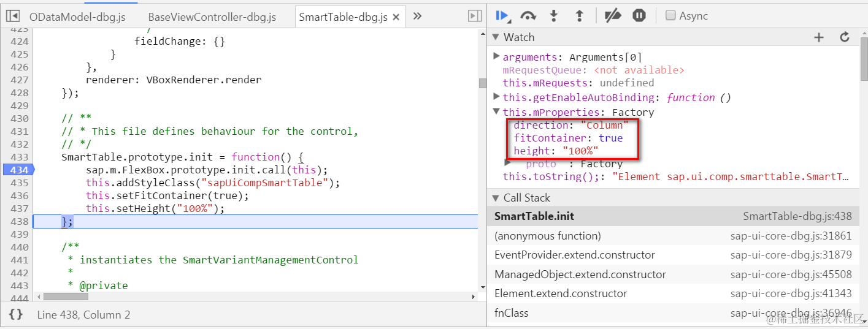Viewport: 868px width, 329px height.
Task: Refresh watch expressions
Action: pos(845,37)
